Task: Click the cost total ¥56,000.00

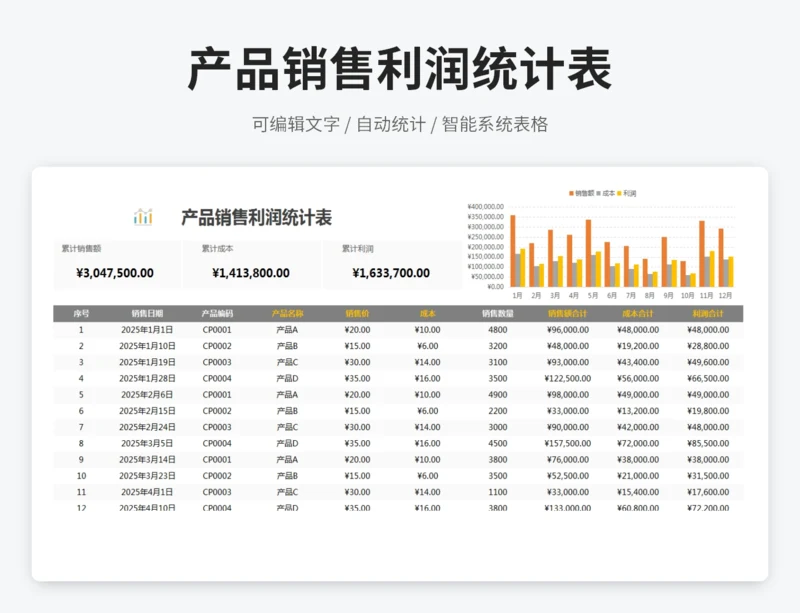Action: tap(638, 379)
